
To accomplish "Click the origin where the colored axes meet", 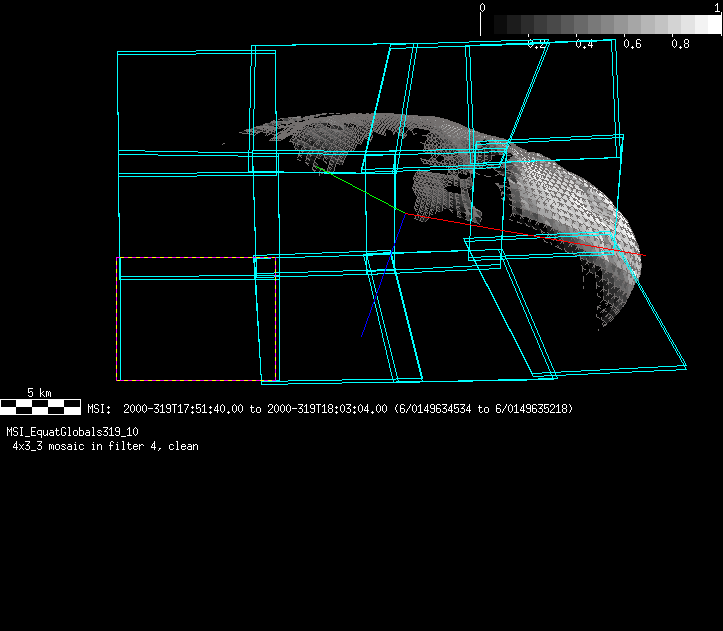I will click(408, 213).
